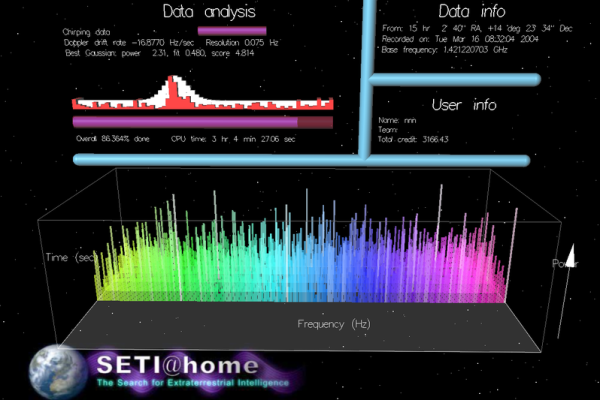Image resolution: width=600 pixels, height=400 pixels.
Task: Click the Total credit 3166.43 text
Action: (x=413, y=139)
